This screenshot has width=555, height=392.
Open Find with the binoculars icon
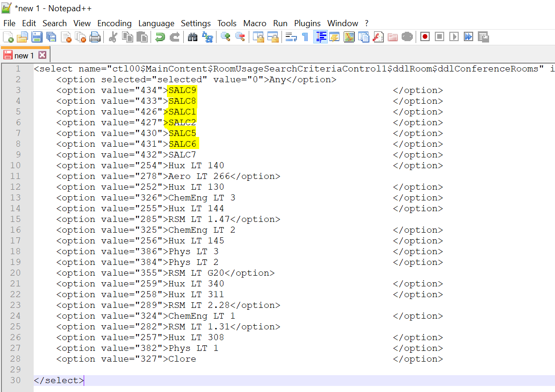click(x=193, y=37)
